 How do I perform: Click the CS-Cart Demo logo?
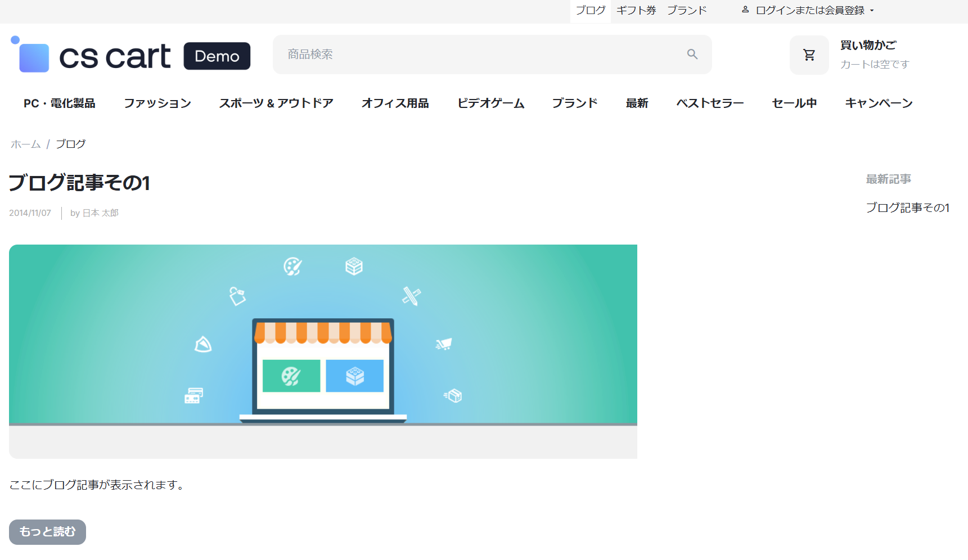(x=130, y=56)
